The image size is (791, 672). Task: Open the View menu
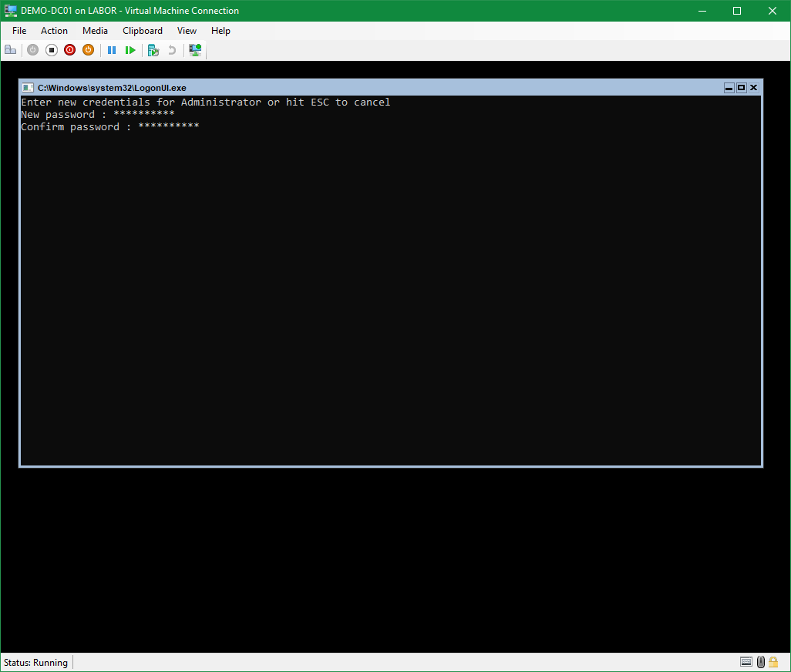[187, 31]
